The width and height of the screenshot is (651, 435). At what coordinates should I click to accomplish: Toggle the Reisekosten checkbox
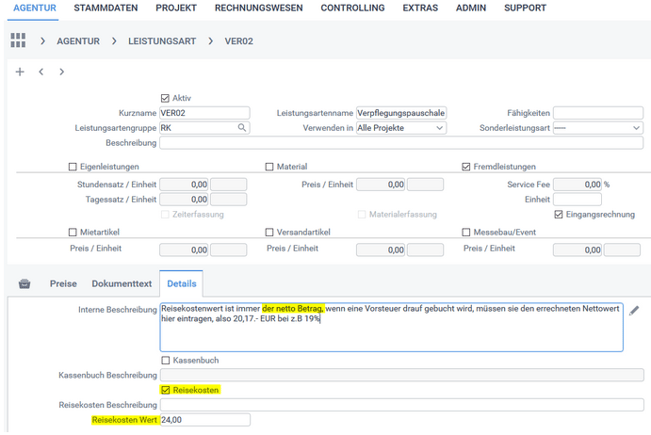166,389
